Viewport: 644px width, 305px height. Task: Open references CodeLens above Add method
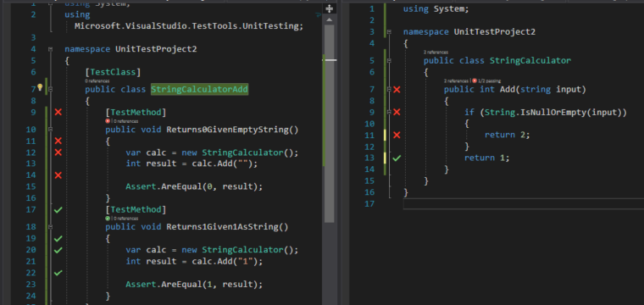(456, 80)
